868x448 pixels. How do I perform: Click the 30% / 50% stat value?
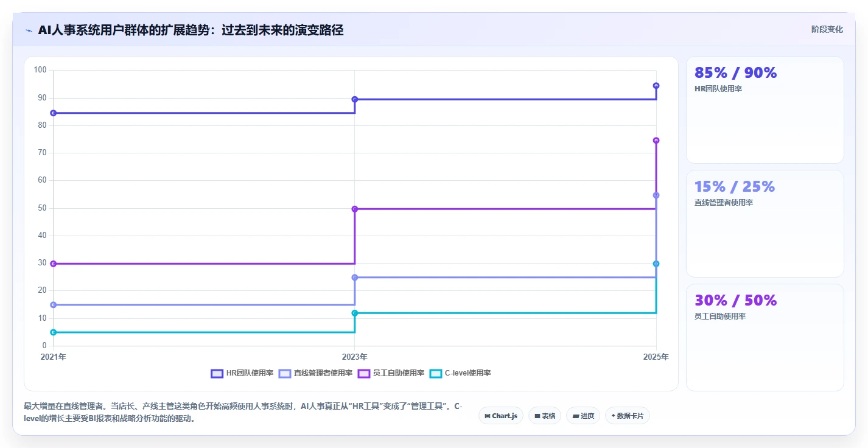tap(735, 300)
